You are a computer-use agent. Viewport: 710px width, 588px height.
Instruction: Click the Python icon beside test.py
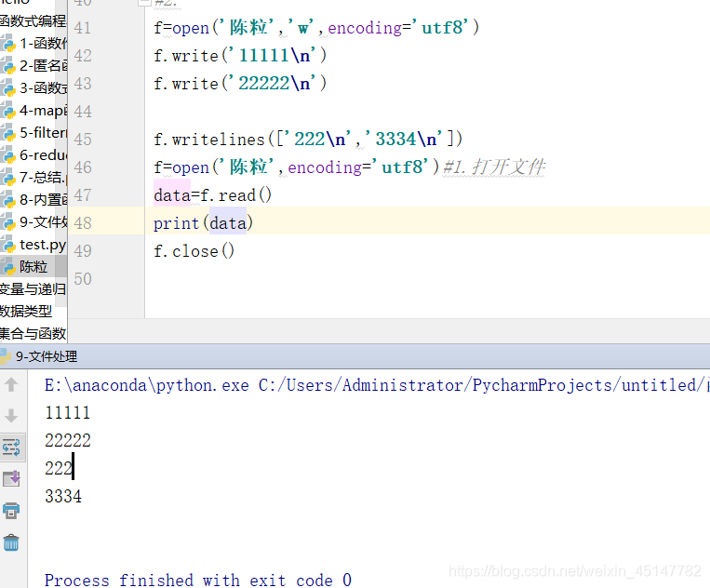8,245
